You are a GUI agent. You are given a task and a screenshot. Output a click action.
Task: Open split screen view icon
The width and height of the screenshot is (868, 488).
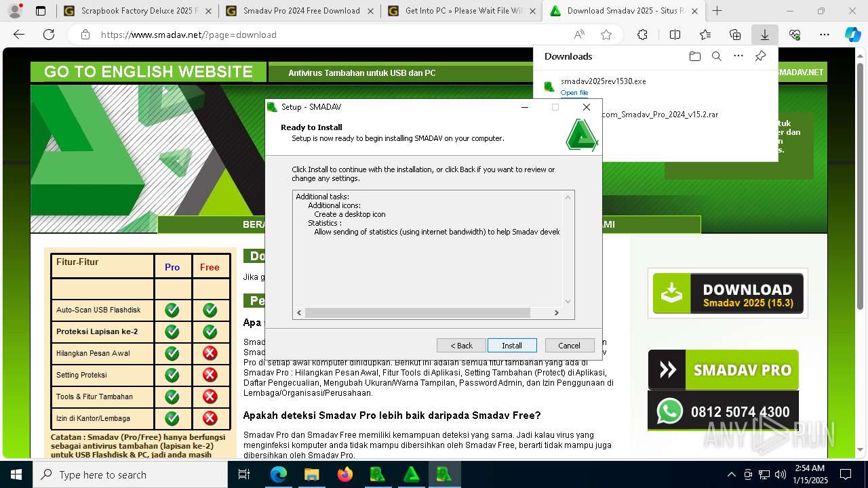tap(675, 35)
